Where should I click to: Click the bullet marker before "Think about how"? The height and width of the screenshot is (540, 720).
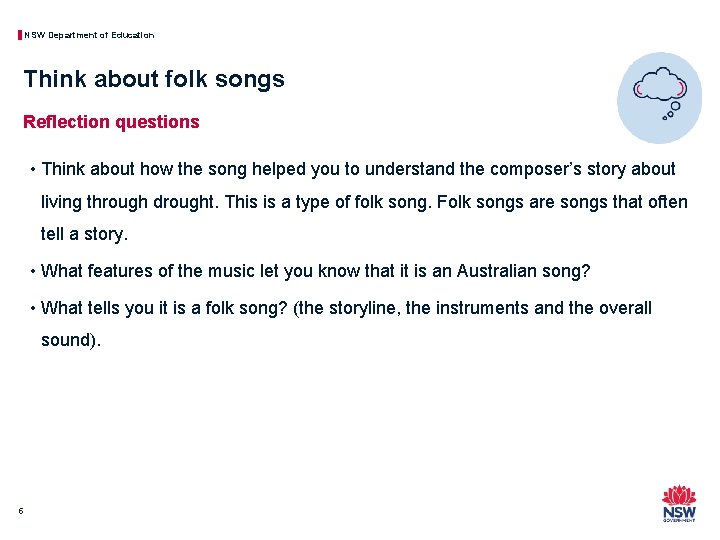34,171
